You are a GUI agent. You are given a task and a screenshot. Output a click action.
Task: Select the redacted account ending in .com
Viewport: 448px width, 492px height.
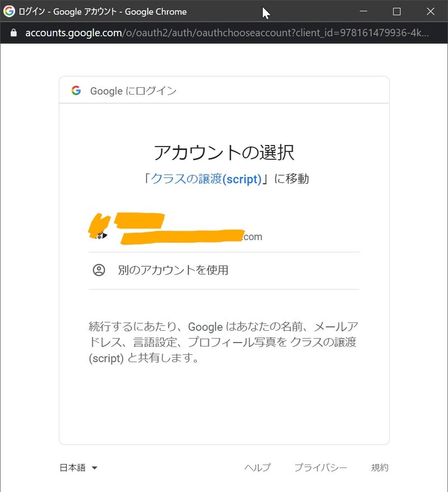point(224,228)
